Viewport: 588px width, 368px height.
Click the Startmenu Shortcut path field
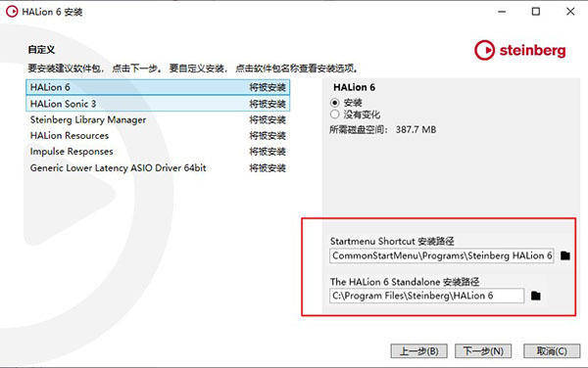tap(442, 255)
